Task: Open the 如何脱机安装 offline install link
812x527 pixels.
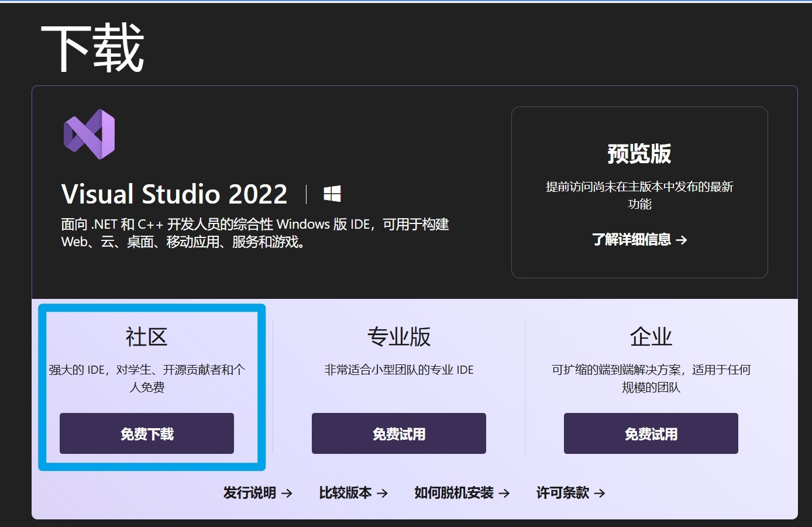Action: tap(454, 493)
